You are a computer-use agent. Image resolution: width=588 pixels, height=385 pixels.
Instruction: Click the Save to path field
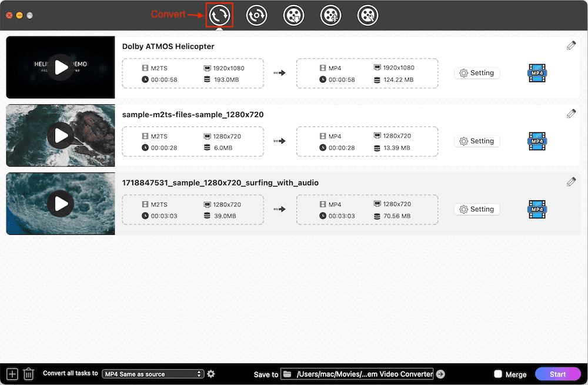point(357,374)
